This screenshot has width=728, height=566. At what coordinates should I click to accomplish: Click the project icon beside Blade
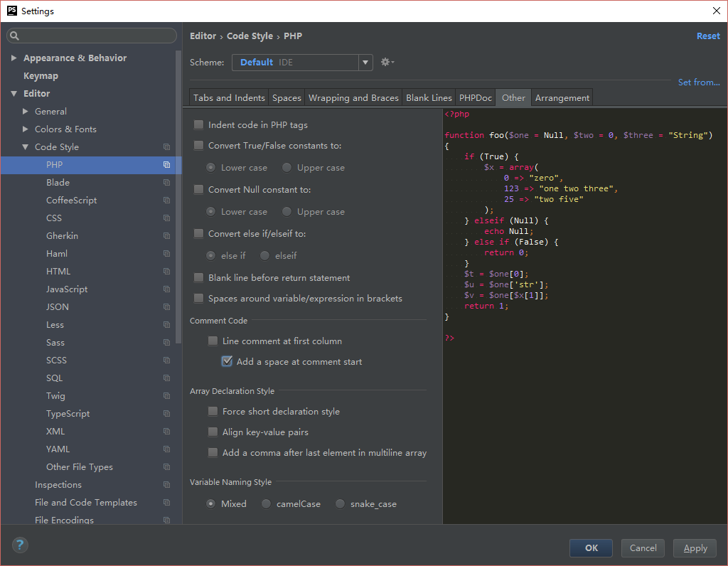(166, 183)
